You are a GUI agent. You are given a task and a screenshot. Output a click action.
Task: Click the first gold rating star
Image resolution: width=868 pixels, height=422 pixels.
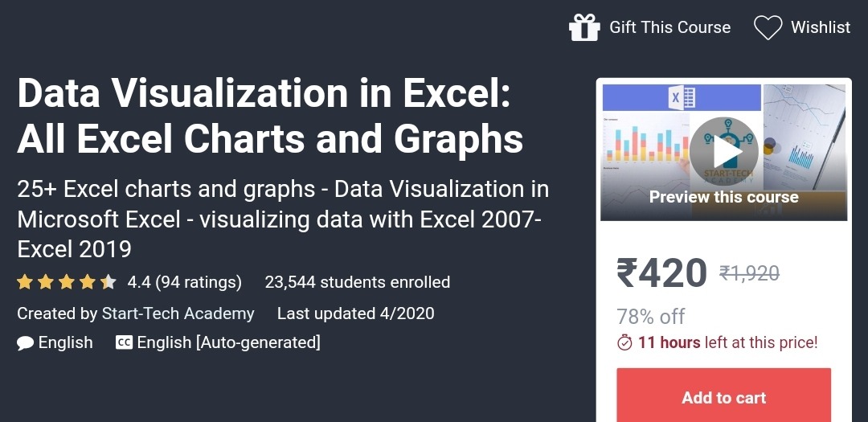point(24,282)
